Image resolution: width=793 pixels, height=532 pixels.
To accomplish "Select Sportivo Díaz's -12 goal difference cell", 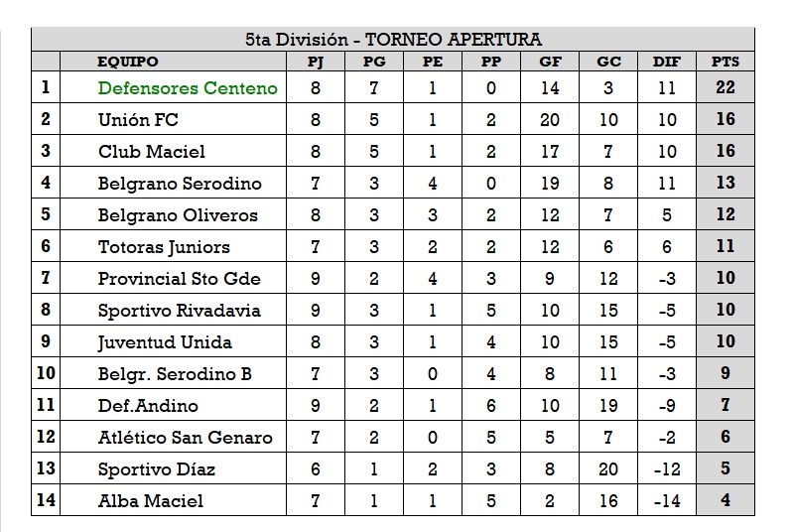I will (667, 468).
